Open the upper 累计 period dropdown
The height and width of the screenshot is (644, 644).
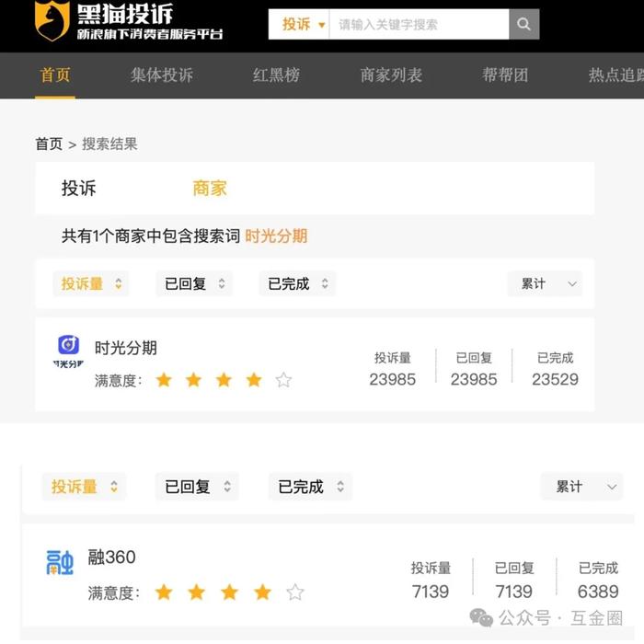[x=545, y=283]
